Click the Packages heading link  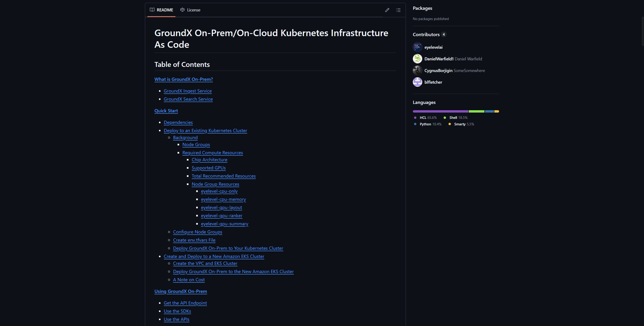tap(422, 8)
